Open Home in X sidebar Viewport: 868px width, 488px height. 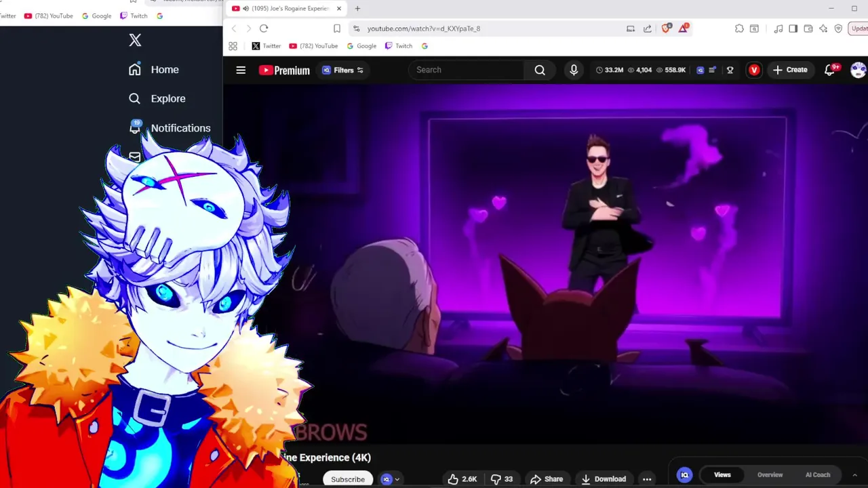[x=154, y=70]
